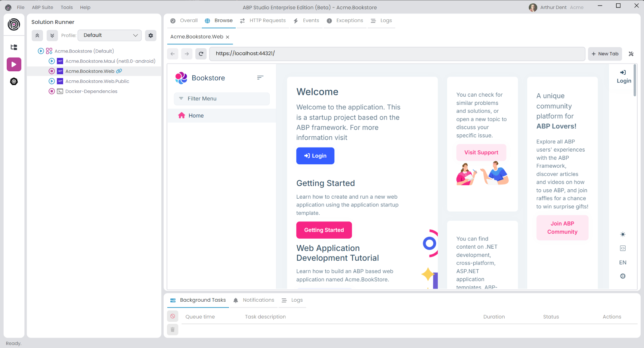
Task: Close the Acme.Bookstore.Web browser tab
Action: (x=227, y=37)
